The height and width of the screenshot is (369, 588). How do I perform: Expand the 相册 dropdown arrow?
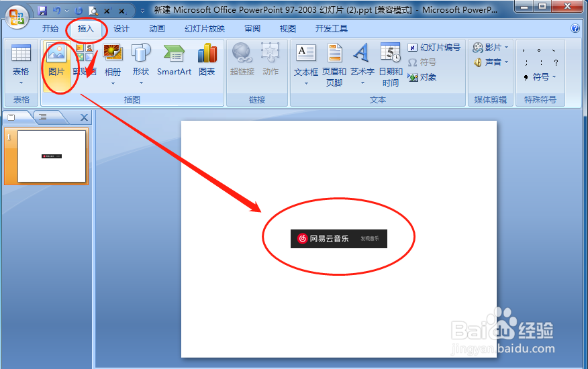click(x=113, y=83)
